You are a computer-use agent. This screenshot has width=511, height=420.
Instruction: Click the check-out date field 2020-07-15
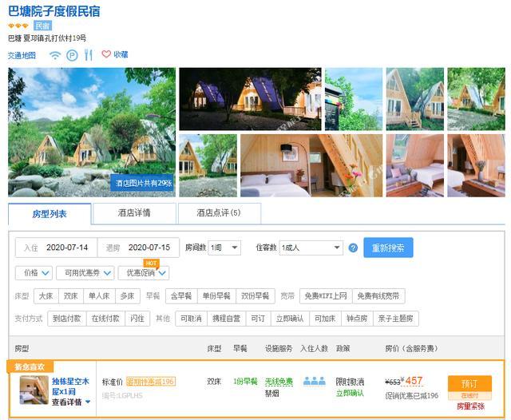click(x=138, y=248)
